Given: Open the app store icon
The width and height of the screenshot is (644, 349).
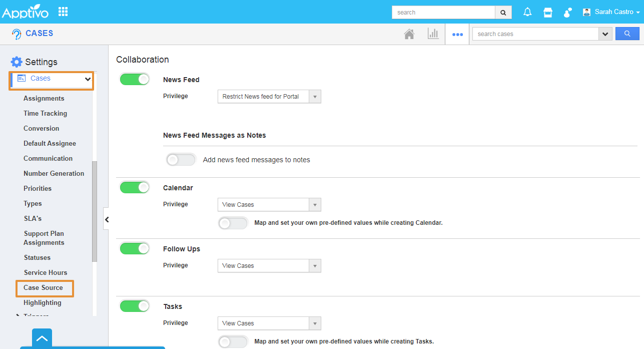Looking at the screenshot, I should point(548,12).
